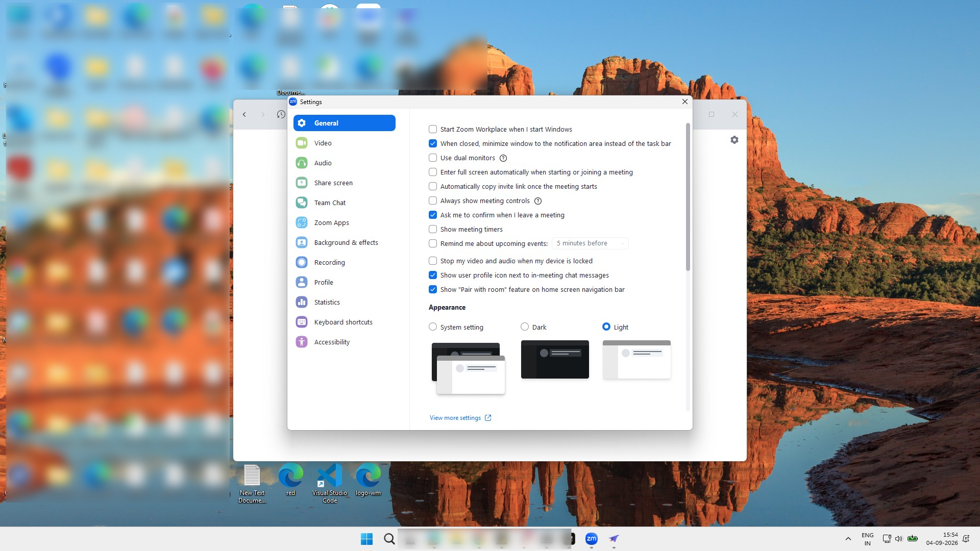Disable Show user profile icon in chat
The height and width of the screenshot is (551, 980).
(433, 275)
